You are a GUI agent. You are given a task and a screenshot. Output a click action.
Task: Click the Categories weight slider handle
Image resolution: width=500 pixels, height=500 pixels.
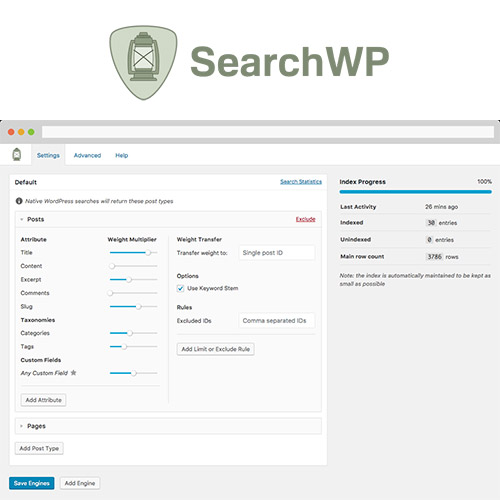130,333
